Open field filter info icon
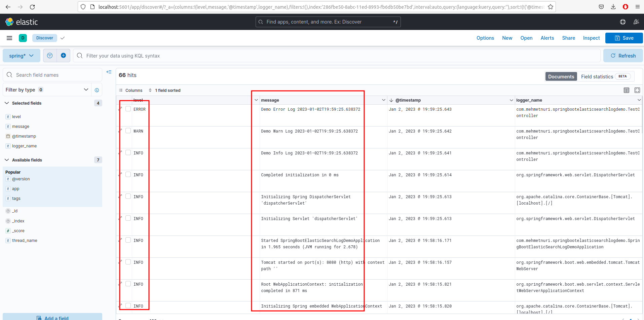Viewport: 644px width, 320px height. pos(97,90)
